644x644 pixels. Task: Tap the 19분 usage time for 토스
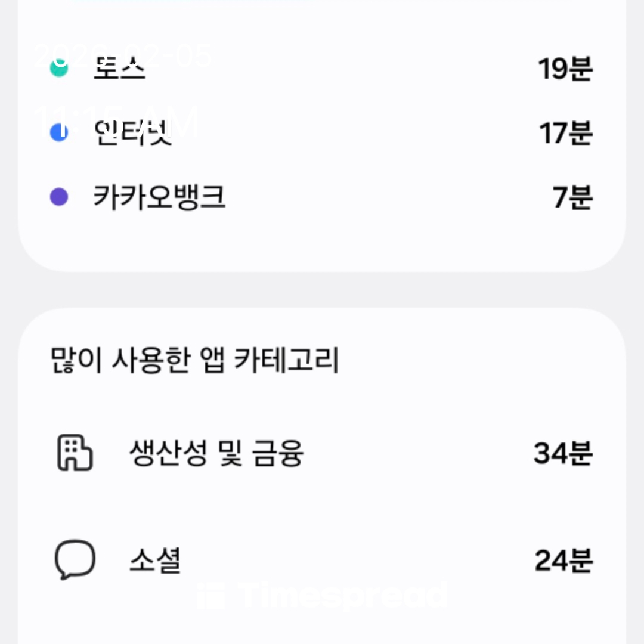coord(565,69)
